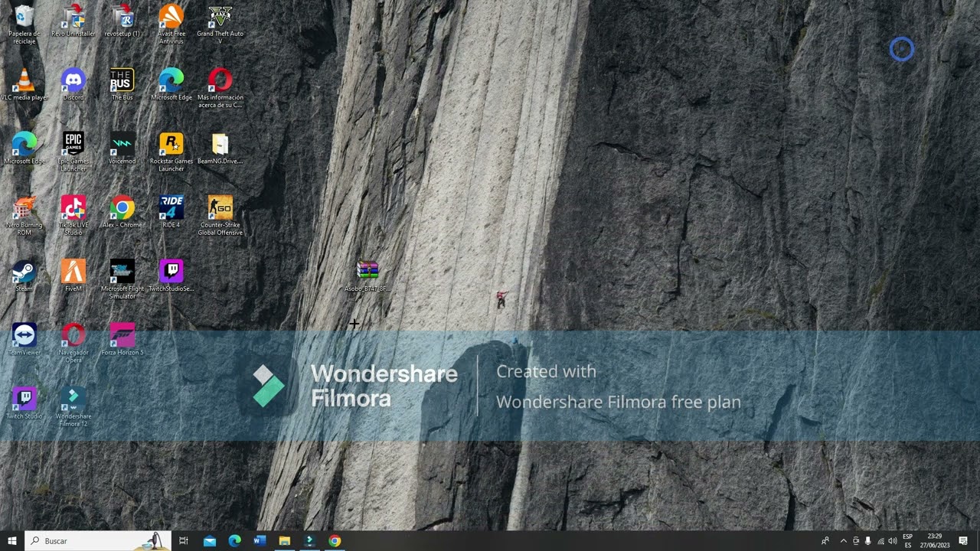Open the clock showing 23:29
This screenshot has height=551, width=980.
coord(935,541)
